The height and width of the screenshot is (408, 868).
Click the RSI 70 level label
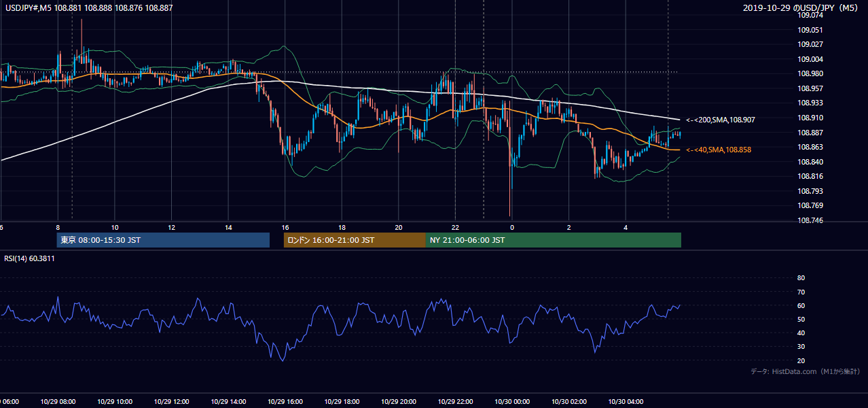(x=801, y=292)
